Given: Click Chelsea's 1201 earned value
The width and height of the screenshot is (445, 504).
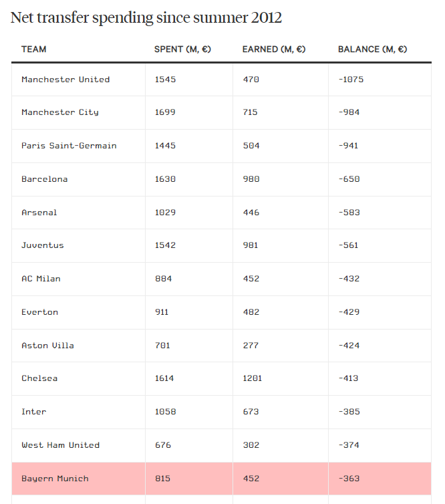Looking at the screenshot, I should [x=252, y=378].
